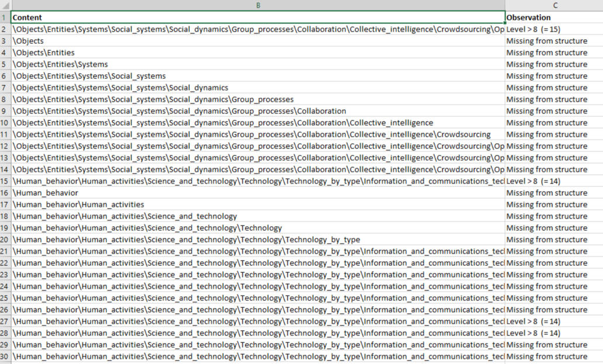Image resolution: width=603 pixels, height=364 pixels.
Task: Click the "Observation" header cell
Action: 553,18
